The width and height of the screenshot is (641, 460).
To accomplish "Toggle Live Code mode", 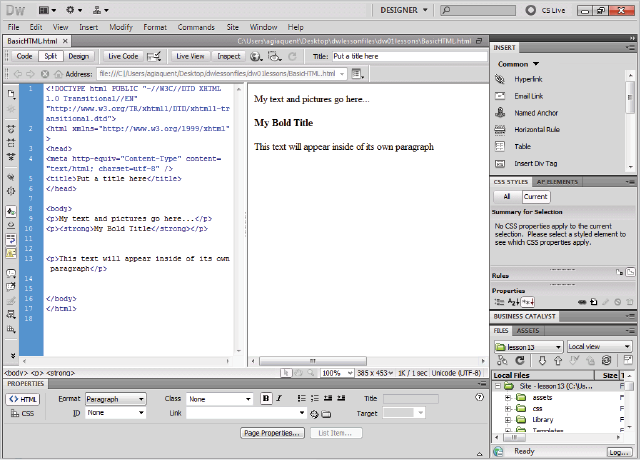I will coord(123,56).
